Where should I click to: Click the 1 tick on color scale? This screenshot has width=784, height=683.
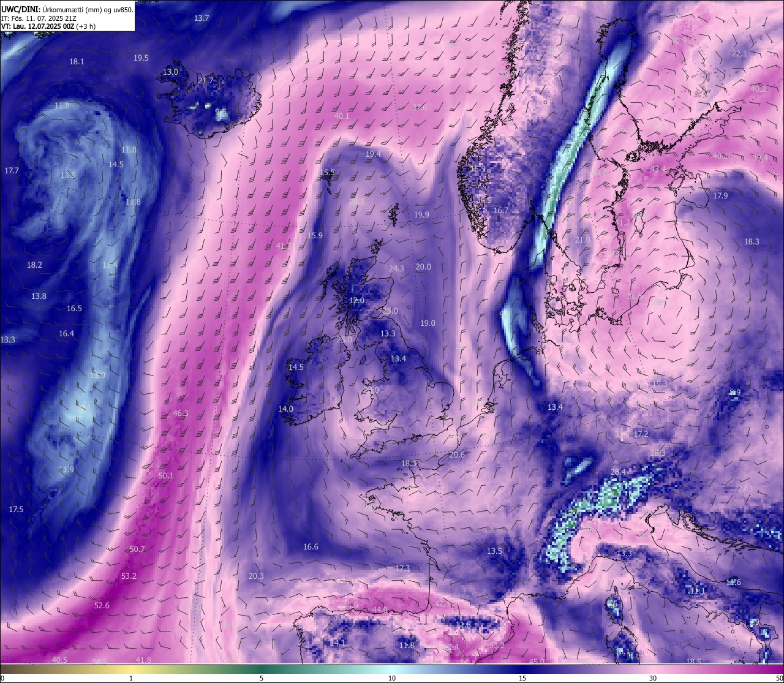coord(131,678)
